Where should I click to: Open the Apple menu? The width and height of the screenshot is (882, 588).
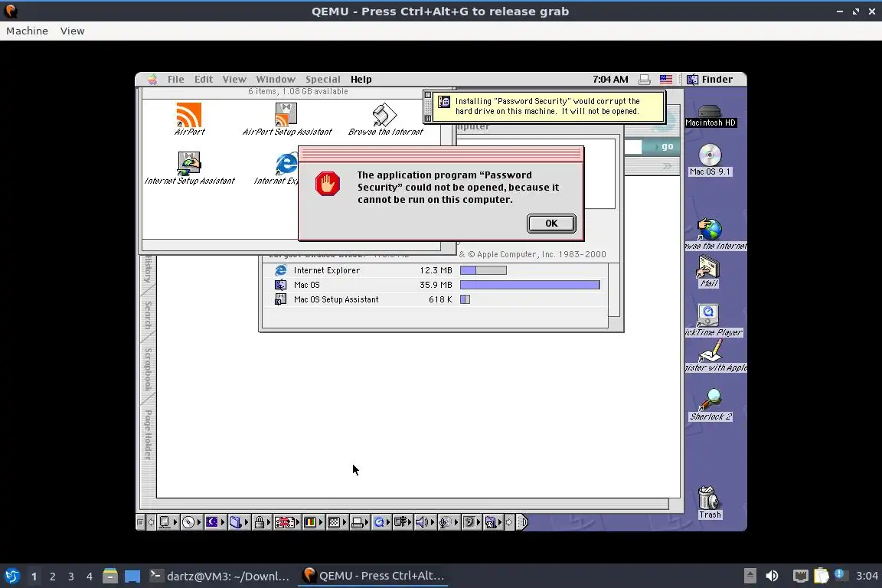coord(152,80)
